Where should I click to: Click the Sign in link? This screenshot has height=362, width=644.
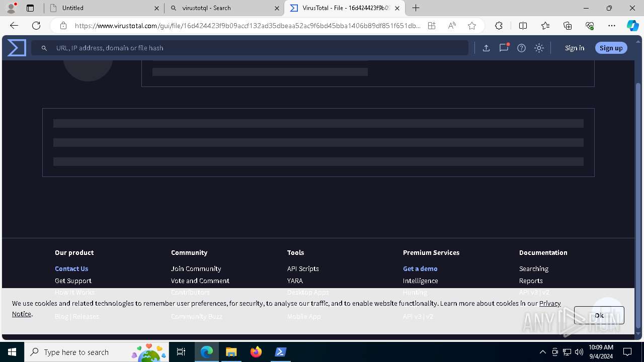575,48
